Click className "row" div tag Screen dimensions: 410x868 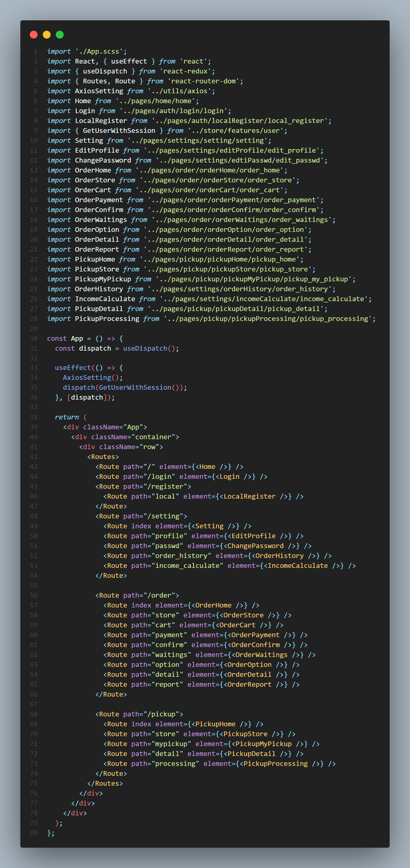tap(121, 447)
